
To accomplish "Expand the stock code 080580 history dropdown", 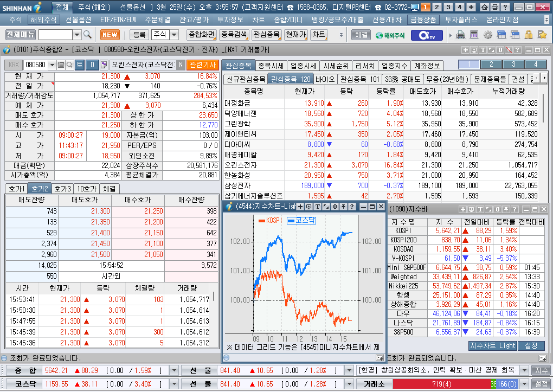I will 52,65.
